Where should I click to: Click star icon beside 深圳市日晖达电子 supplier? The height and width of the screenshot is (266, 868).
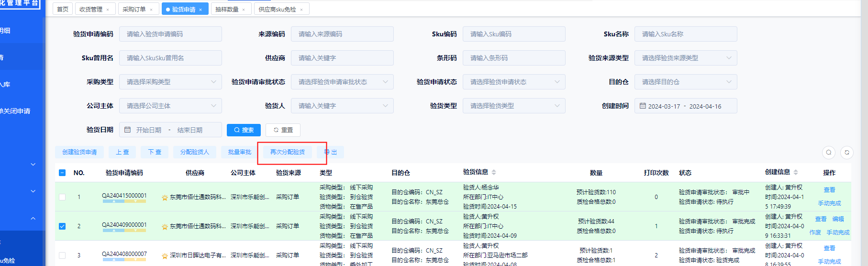(165, 255)
